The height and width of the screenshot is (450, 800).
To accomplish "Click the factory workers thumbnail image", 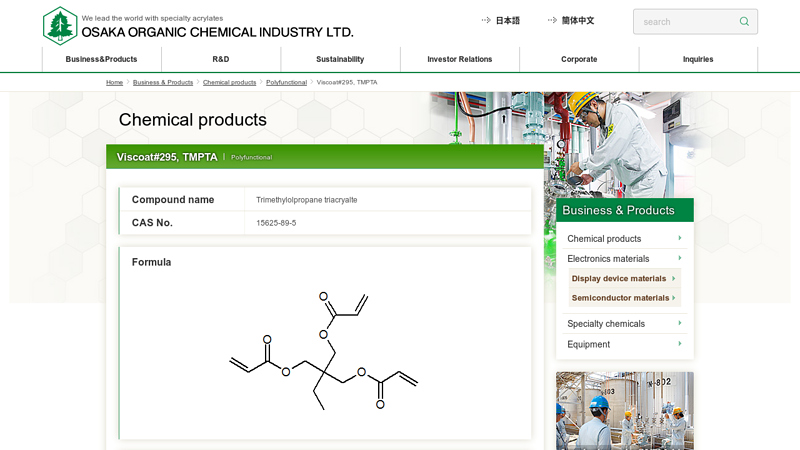I will tap(624, 411).
